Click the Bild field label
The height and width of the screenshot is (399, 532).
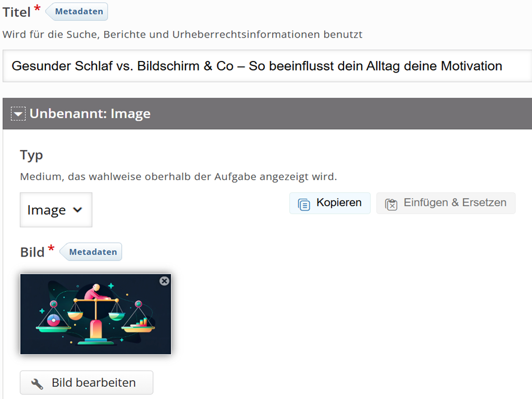pos(32,252)
